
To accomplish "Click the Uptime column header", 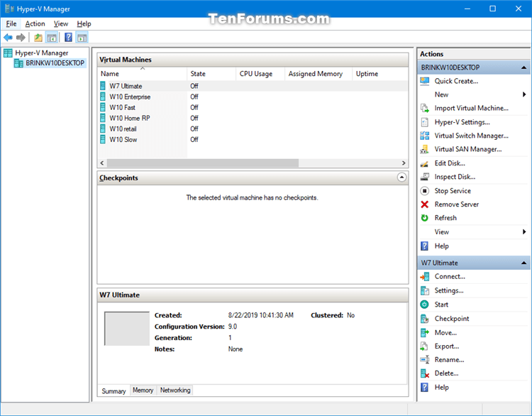I will (x=380, y=74).
